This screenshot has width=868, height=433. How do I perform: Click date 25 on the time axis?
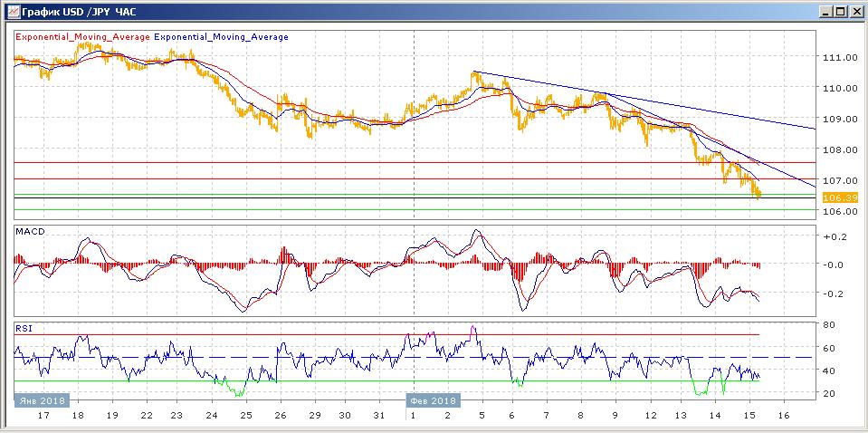click(x=245, y=414)
